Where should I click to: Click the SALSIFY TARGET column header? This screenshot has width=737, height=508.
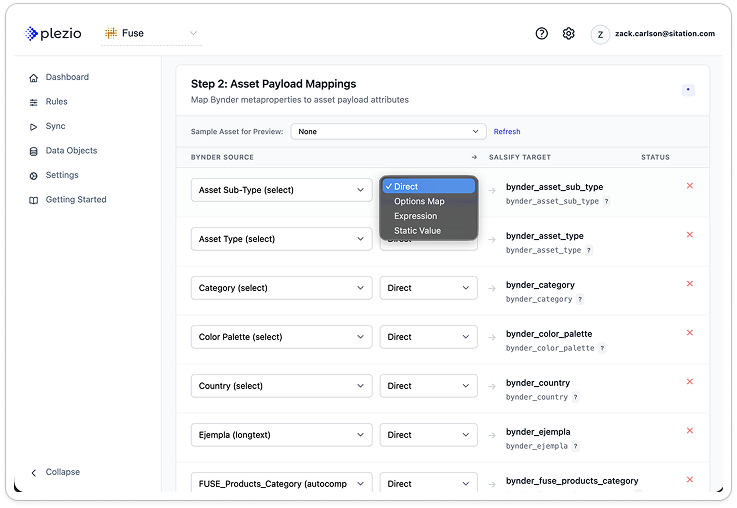(520, 157)
